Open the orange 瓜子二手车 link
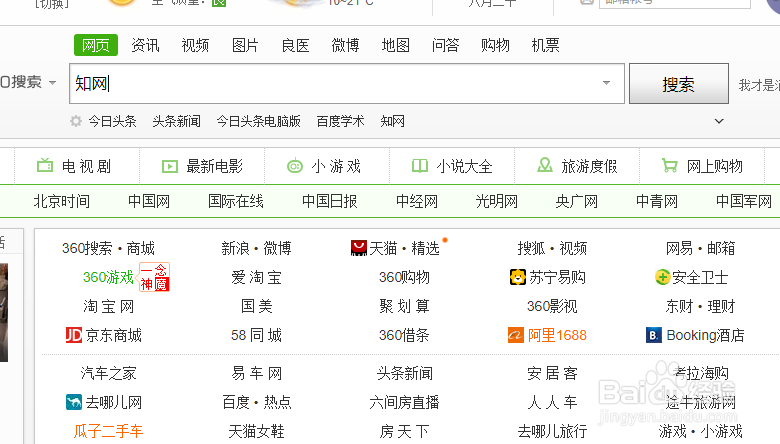Screen dimensions: 780x444 [x=108, y=431]
